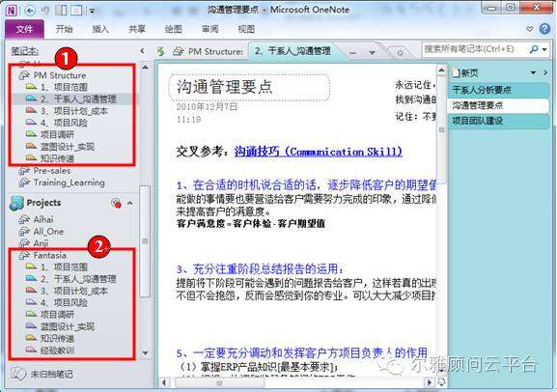This screenshot has width=557, height=392.
Task: Open the Anji section group
Action: (34, 243)
